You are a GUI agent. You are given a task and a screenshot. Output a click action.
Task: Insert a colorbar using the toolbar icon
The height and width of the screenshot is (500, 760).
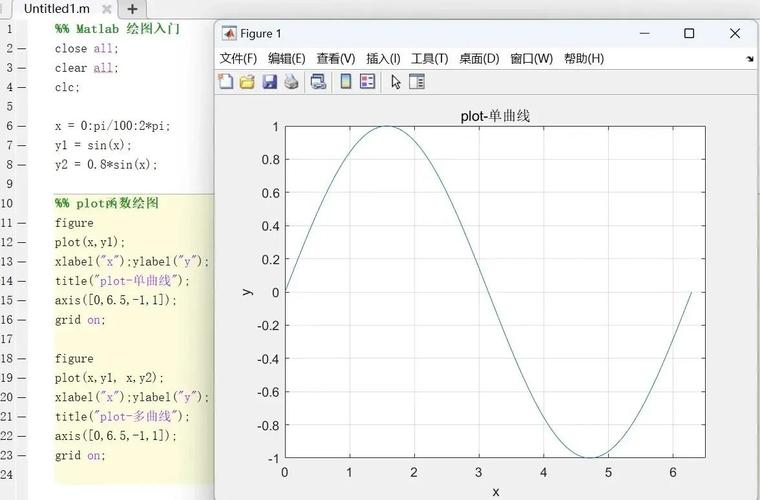(346, 81)
